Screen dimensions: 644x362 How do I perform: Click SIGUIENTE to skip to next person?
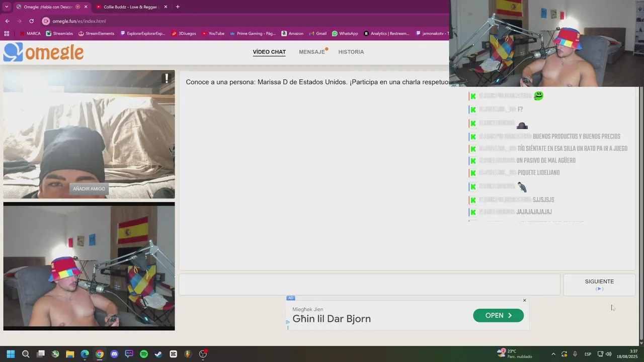(x=599, y=285)
